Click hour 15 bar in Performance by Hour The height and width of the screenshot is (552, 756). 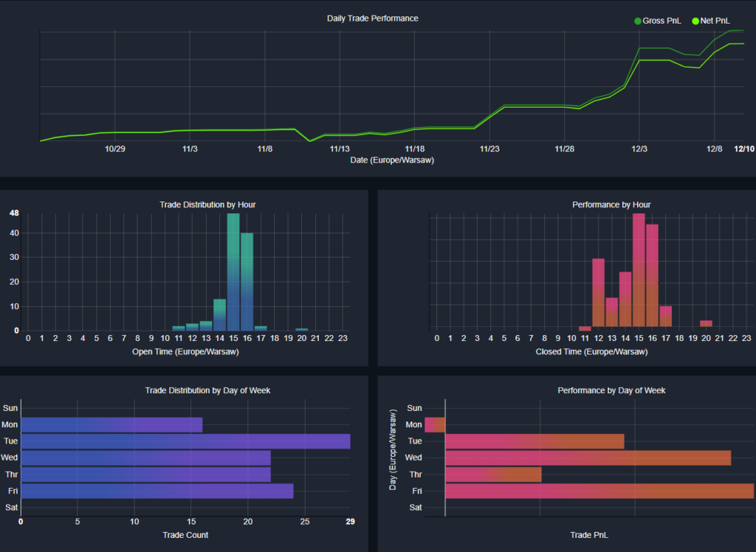click(x=639, y=270)
